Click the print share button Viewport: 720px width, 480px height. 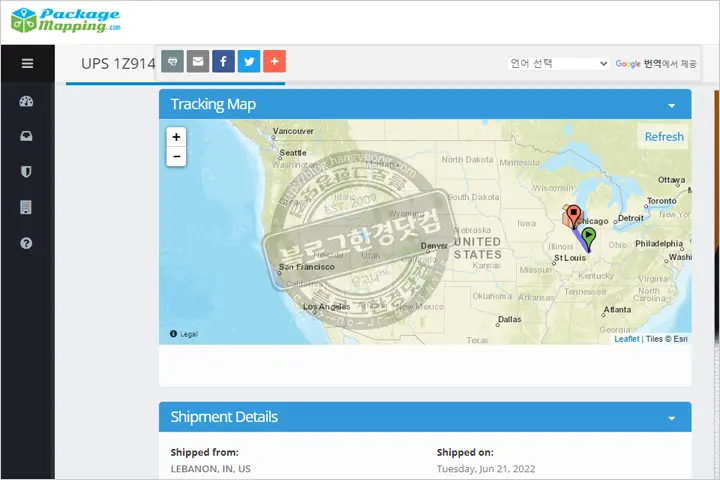click(x=173, y=61)
